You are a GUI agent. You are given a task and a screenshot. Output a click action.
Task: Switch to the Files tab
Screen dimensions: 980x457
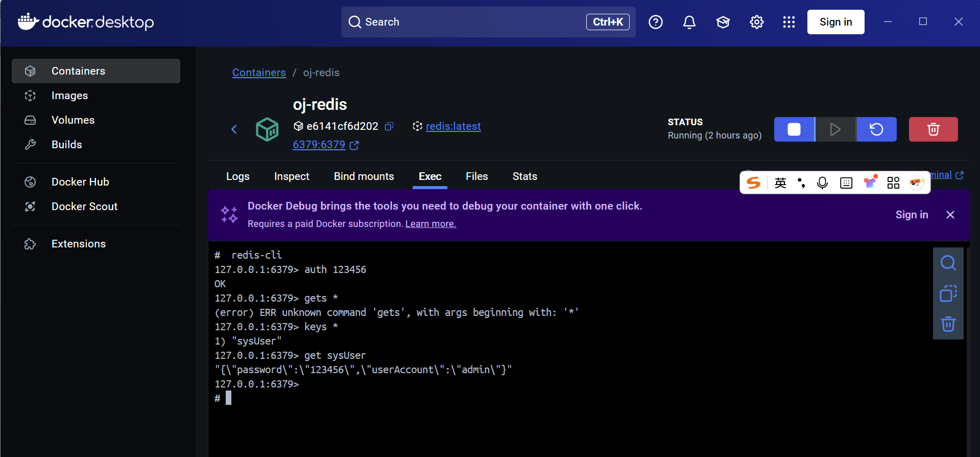coord(477,176)
